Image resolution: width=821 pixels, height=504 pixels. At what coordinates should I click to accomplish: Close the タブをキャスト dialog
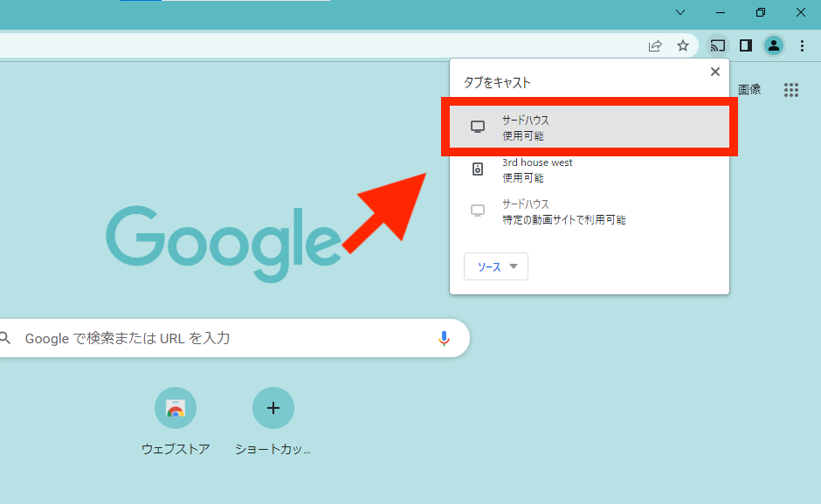point(714,72)
